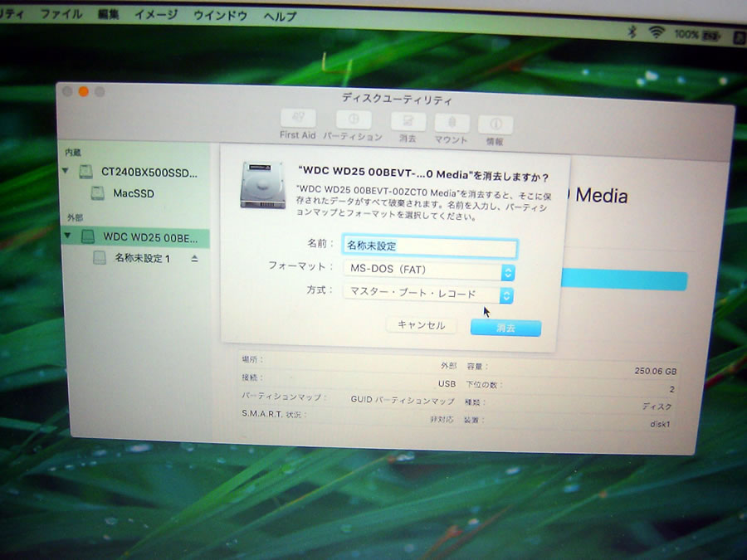Open the First Aid toolbar tool
747x560 pixels.
pos(298,118)
